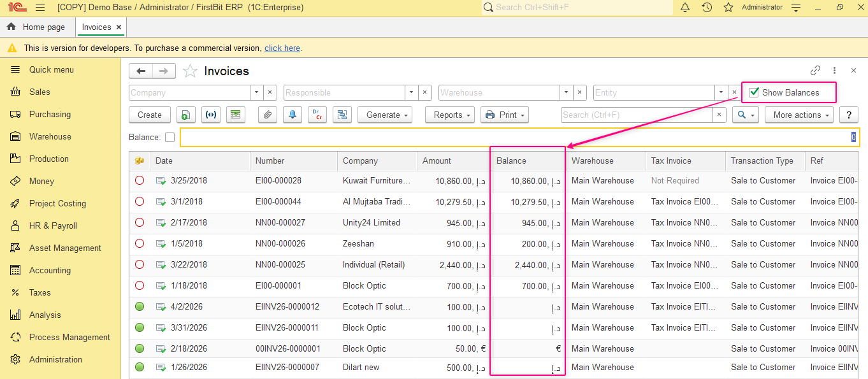Image resolution: width=868 pixels, height=379 pixels.
Task: Close the Invoices tab
Action: click(x=119, y=27)
